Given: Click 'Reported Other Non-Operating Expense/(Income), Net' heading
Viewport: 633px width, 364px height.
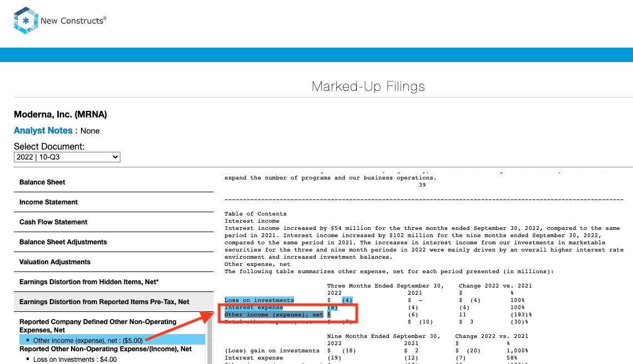Looking at the screenshot, I should tap(105, 349).
